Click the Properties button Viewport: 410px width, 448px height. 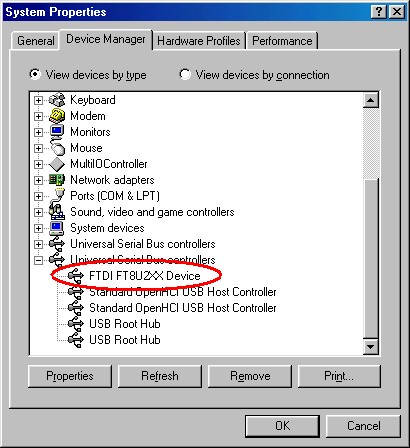click(x=70, y=376)
